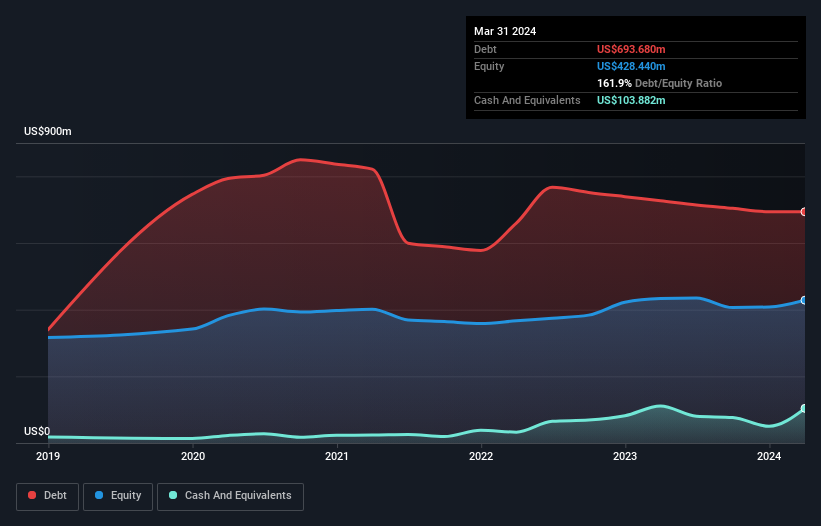Click the blue dot beside Equity legend label
This screenshot has height=526, width=821.
tap(100, 496)
